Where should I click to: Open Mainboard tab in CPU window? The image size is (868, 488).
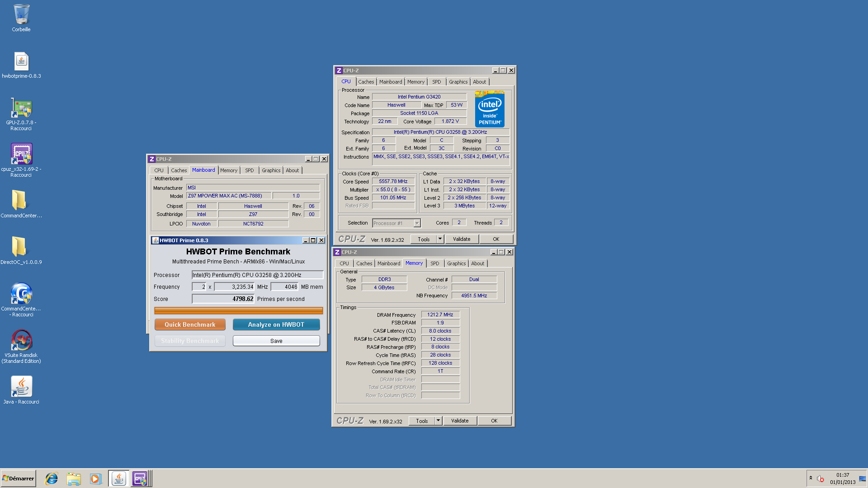[x=391, y=82]
